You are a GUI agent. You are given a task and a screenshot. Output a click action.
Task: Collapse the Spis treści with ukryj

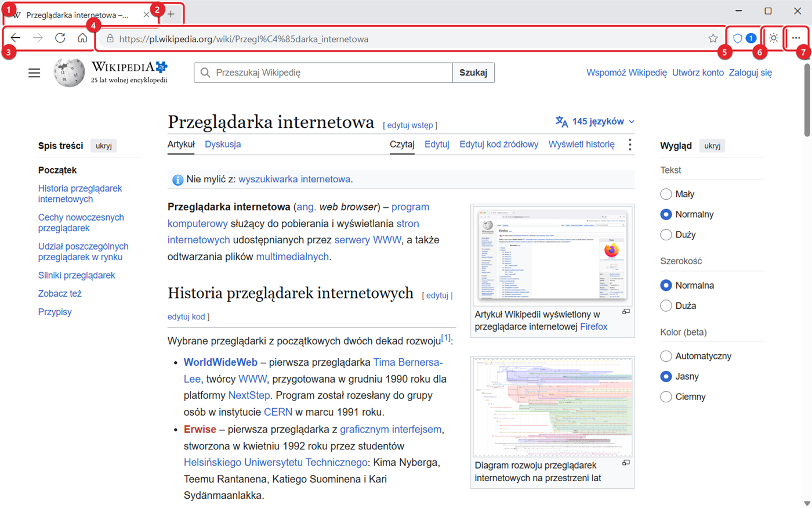tap(104, 146)
